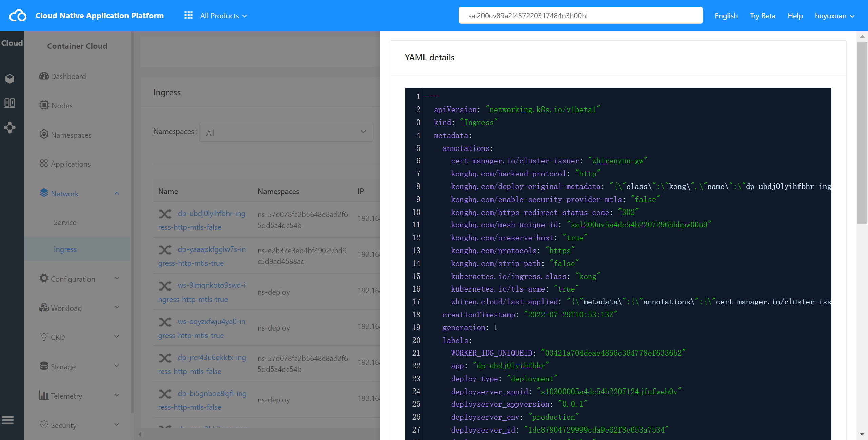Expand the CRD section chevron
The width and height of the screenshot is (868, 440).
coord(117,337)
